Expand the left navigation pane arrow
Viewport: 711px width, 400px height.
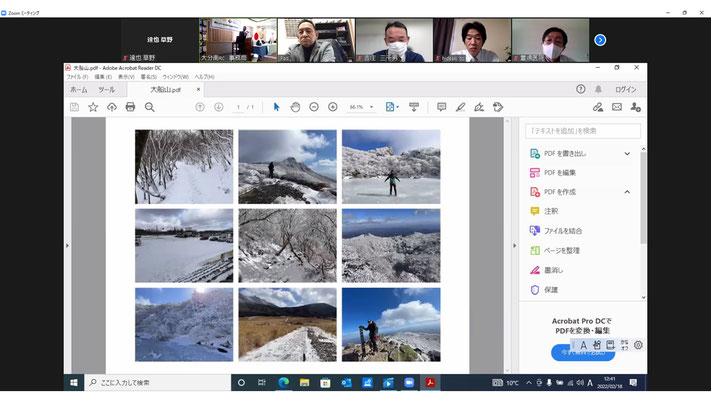pyautogui.click(x=67, y=245)
